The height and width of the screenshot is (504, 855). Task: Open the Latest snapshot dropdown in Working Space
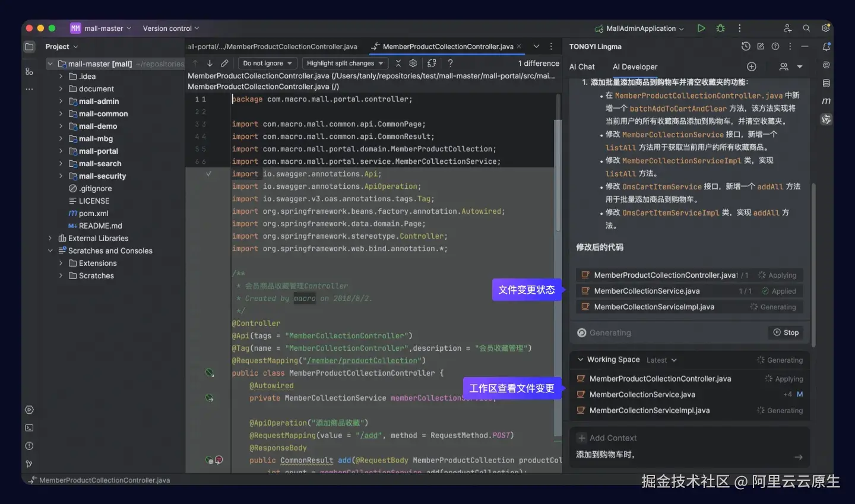click(661, 360)
